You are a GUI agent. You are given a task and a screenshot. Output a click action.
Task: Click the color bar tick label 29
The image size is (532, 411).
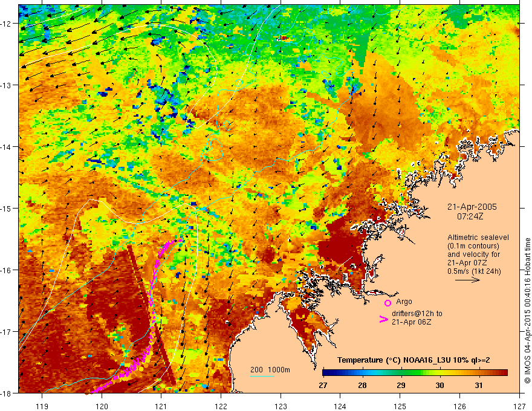pyautogui.click(x=401, y=386)
